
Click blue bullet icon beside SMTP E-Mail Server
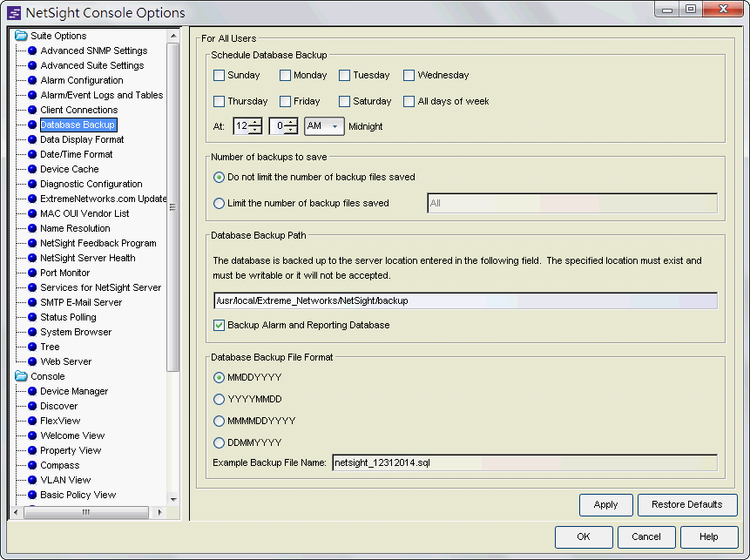pyautogui.click(x=32, y=302)
